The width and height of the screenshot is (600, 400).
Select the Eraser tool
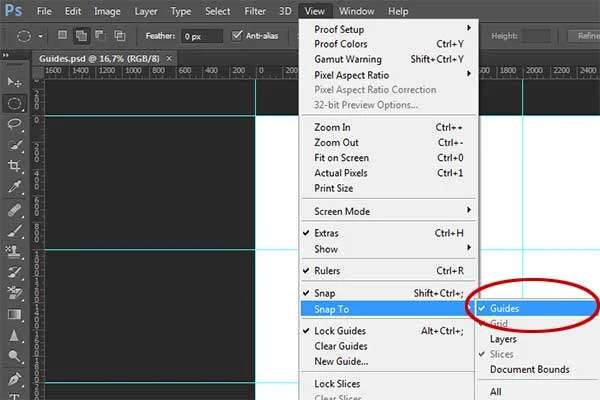click(15, 293)
